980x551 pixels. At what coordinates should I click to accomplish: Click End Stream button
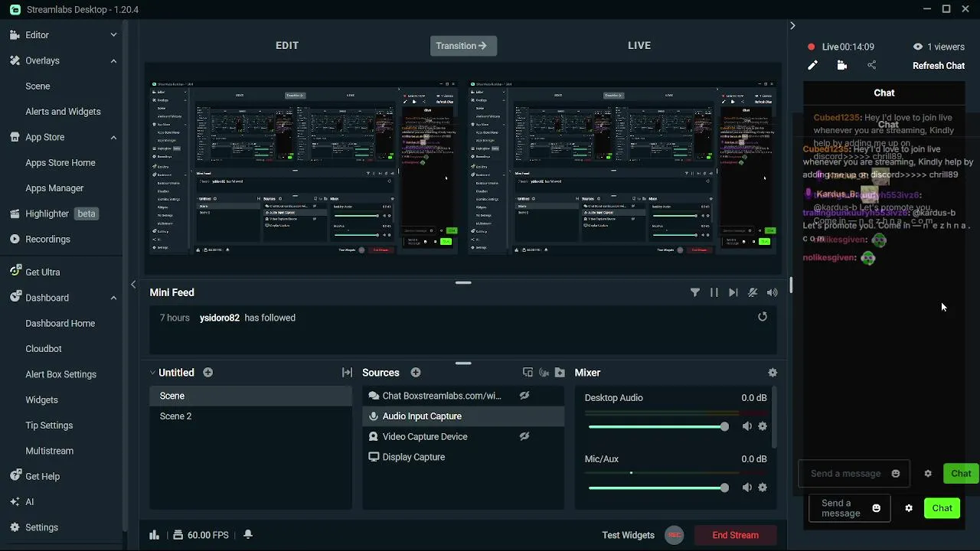click(736, 535)
